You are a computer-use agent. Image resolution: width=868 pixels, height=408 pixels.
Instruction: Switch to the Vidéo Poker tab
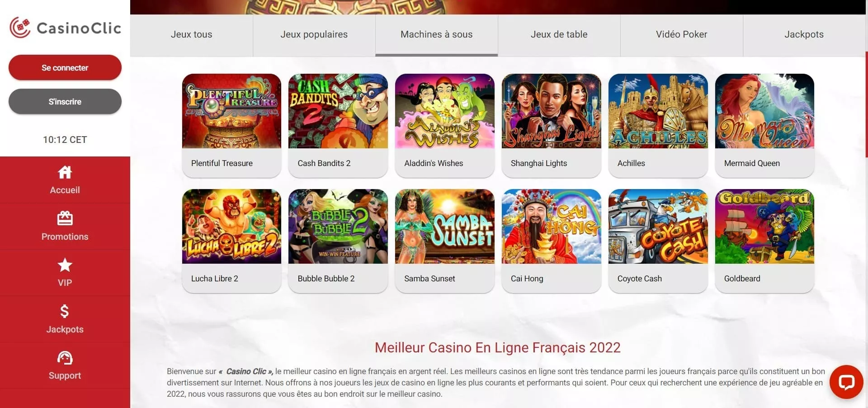click(682, 35)
